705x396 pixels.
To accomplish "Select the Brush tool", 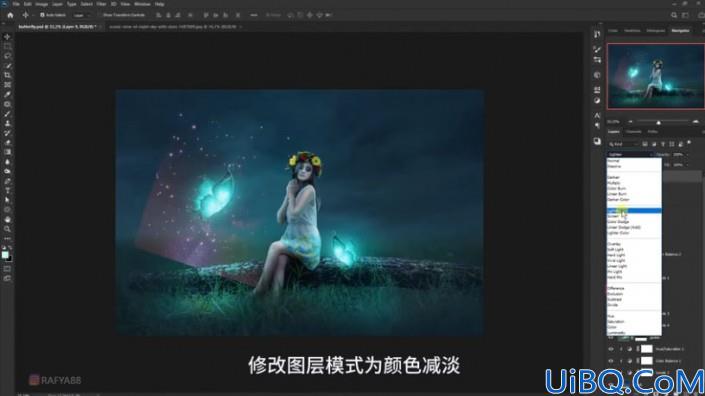I will 7,114.
